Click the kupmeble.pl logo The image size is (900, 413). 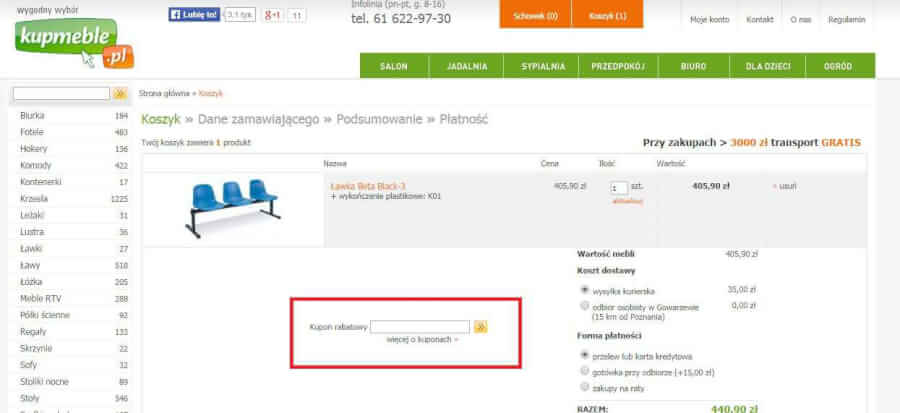(x=74, y=44)
